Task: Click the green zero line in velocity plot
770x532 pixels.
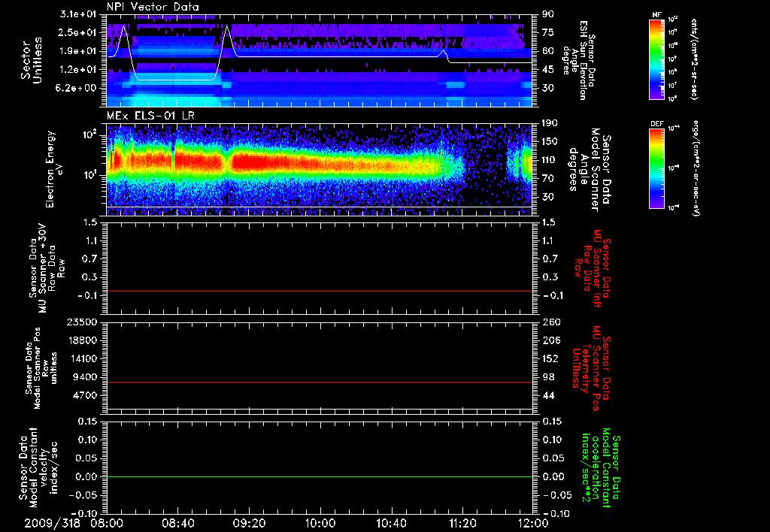Action: (319, 476)
